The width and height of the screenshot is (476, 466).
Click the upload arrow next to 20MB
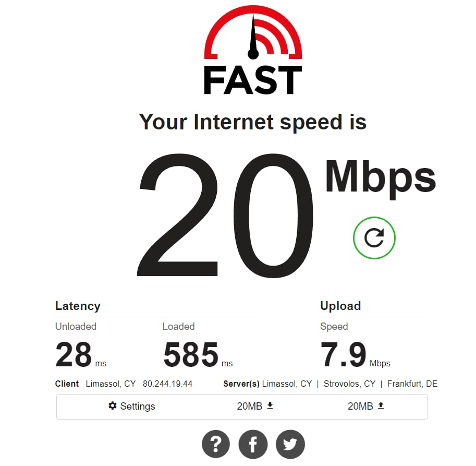tap(381, 405)
